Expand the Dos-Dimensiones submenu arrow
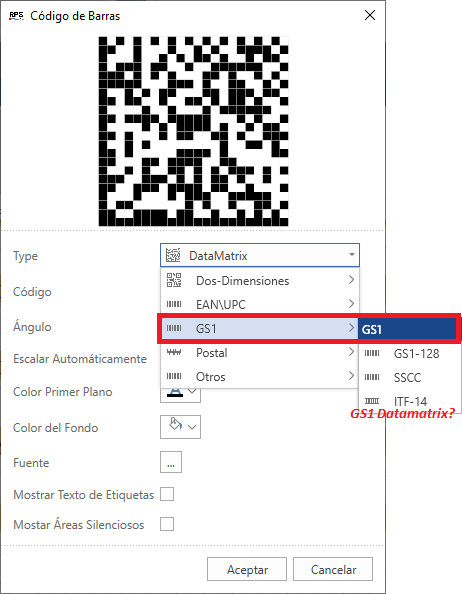Viewport: 462px width, 594px height. pyautogui.click(x=351, y=280)
